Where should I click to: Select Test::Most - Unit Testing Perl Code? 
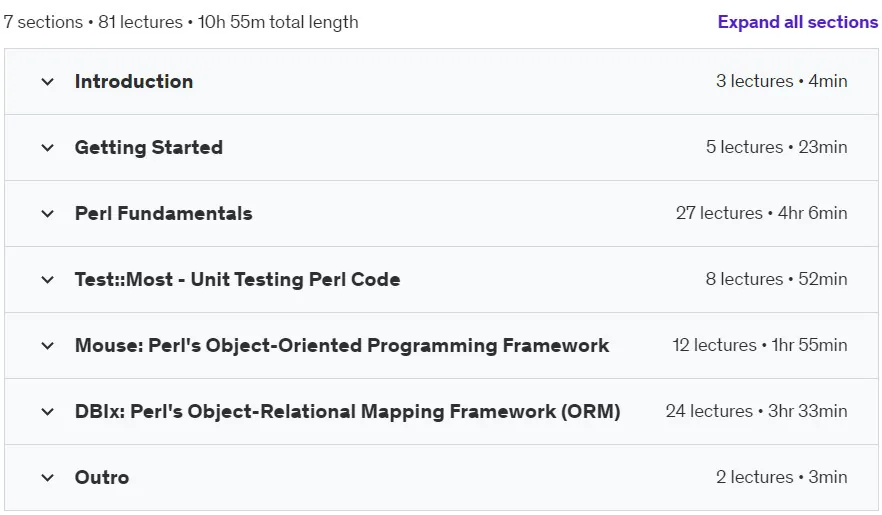(237, 279)
